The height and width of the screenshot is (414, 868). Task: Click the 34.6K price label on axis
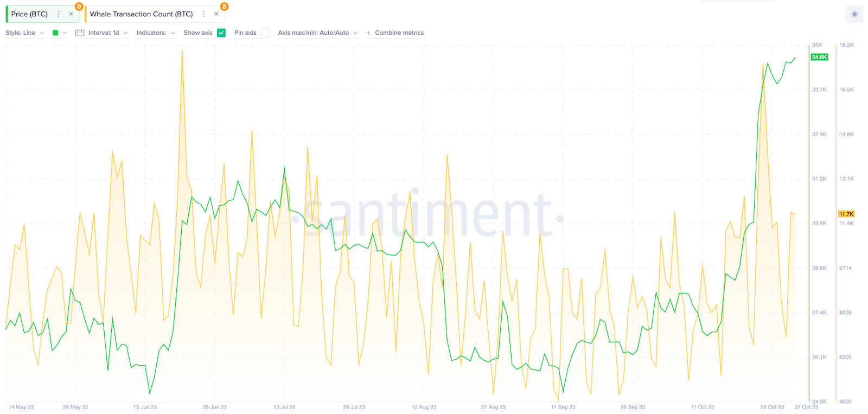(x=819, y=57)
